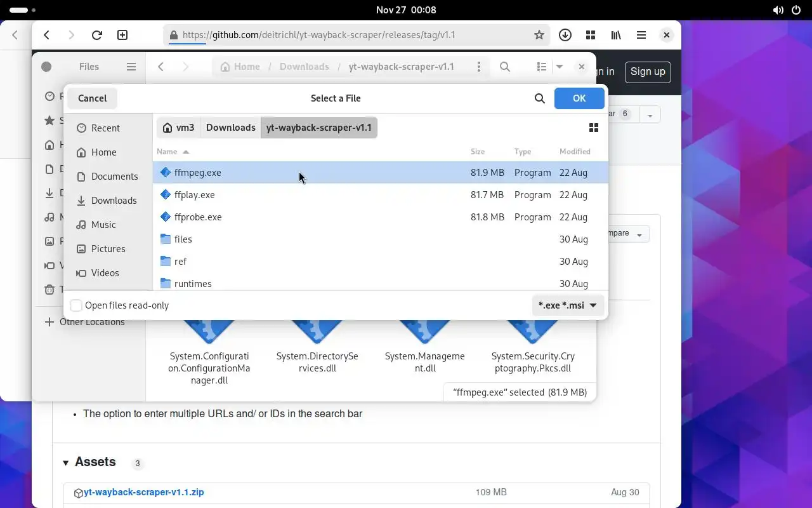This screenshot has height=508, width=812.
Task: Download yt-wayback-scraper-v1.1.zip asset link
Action: [x=144, y=492]
